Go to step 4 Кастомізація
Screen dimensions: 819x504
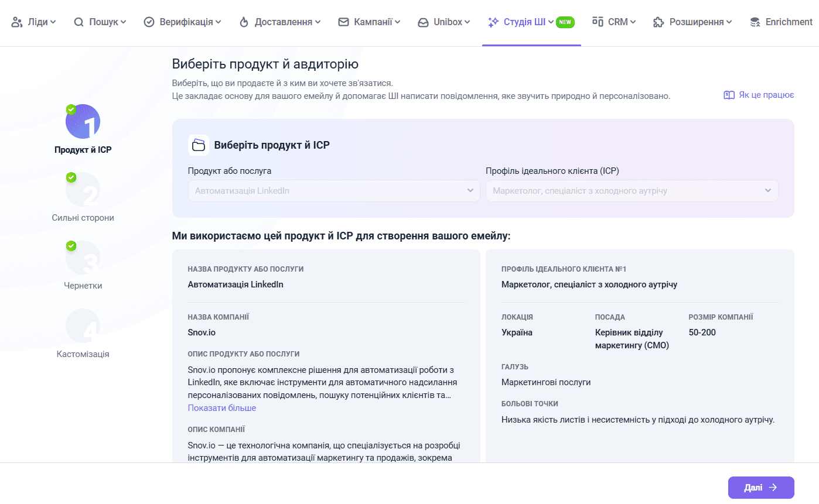83,326
